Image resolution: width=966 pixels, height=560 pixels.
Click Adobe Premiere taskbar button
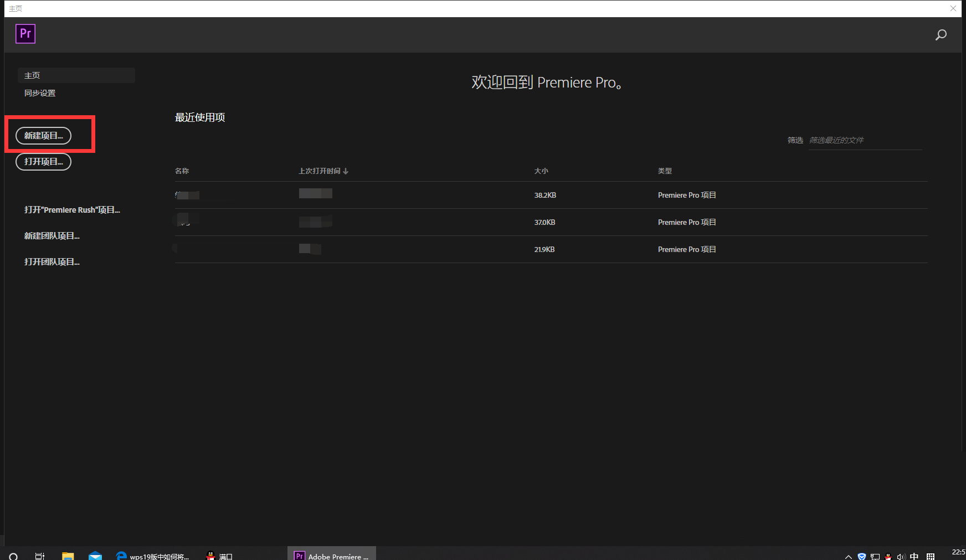[x=332, y=554]
